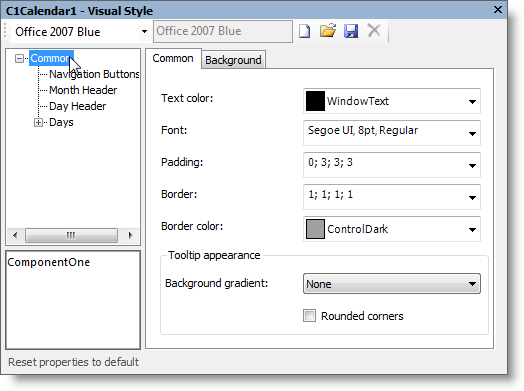The width and height of the screenshot is (524, 391).
Task: Click the tree scrollbar left arrow
Action: click(x=15, y=235)
